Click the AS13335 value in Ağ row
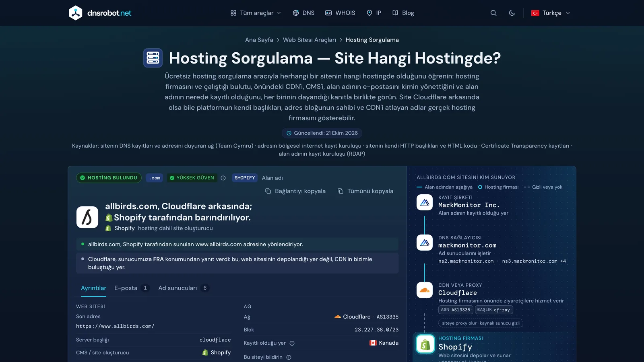The image size is (644, 362). coord(388,317)
